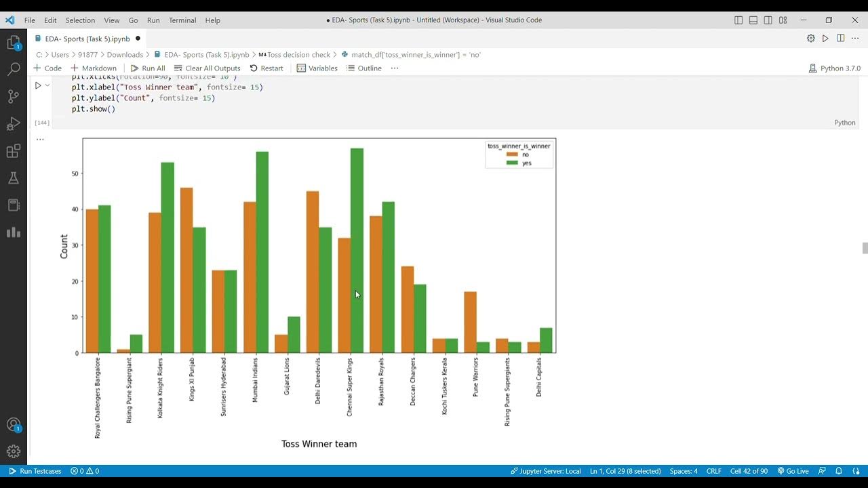Open the Explorer view in activity bar
868x488 pixels.
tap(14, 43)
